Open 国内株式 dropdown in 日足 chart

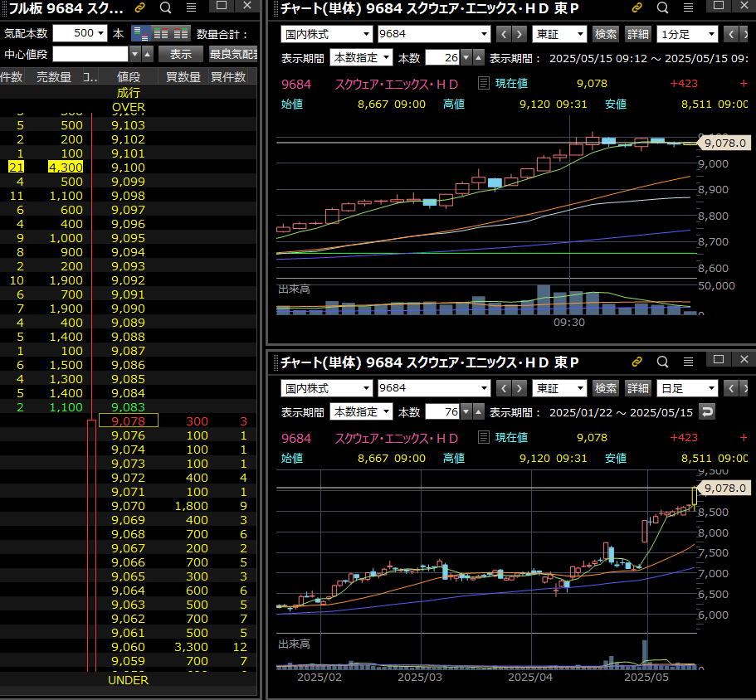pyautogui.click(x=326, y=388)
